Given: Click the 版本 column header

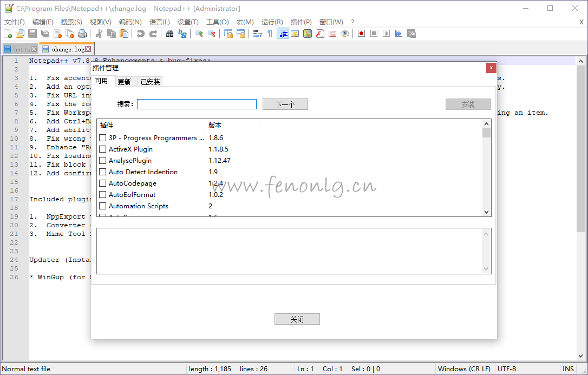Looking at the screenshot, I should 232,126.
